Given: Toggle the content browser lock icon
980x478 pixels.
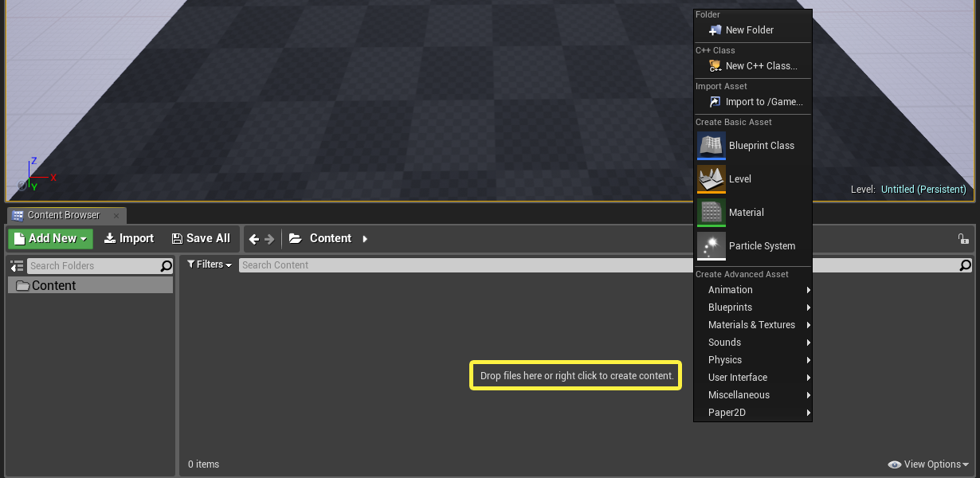Looking at the screenshot, I should (962, 238).
